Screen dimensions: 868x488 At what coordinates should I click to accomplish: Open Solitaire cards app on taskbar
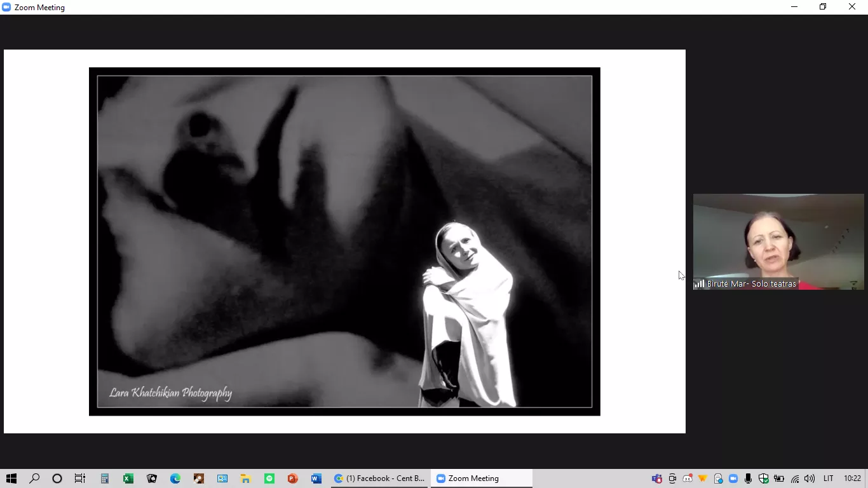coord(152,478)
